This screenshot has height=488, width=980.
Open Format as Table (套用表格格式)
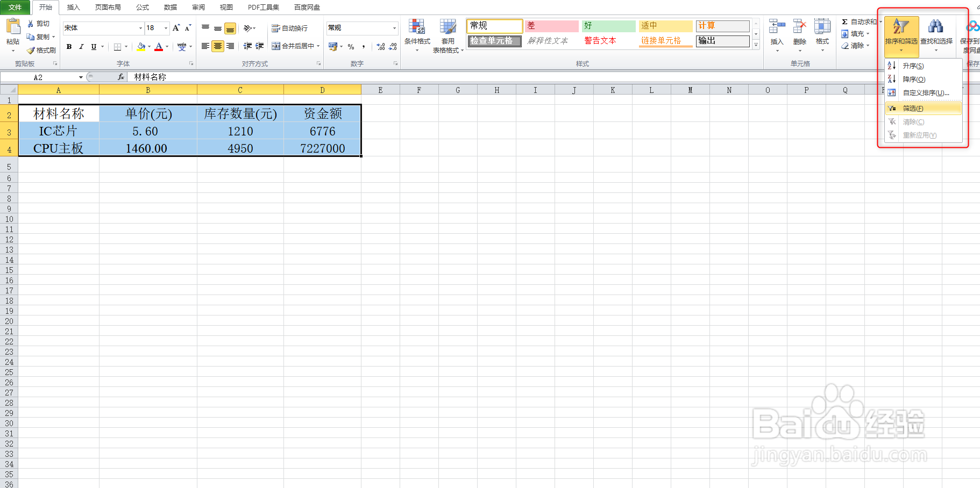[x=448, y=36]
